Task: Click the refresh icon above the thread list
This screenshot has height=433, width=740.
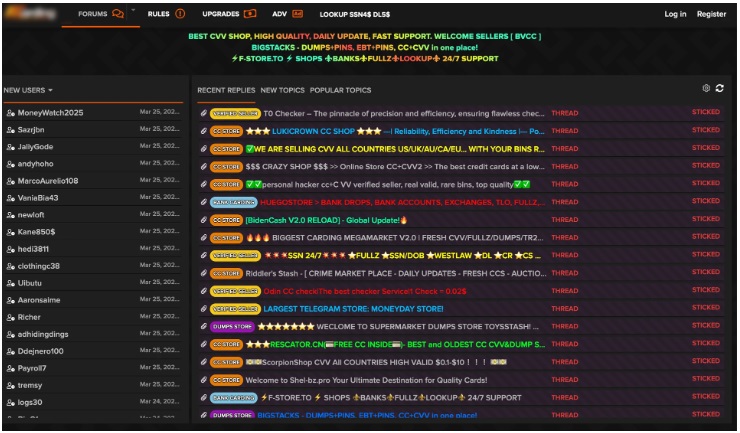Action: [x=719, y=88]
